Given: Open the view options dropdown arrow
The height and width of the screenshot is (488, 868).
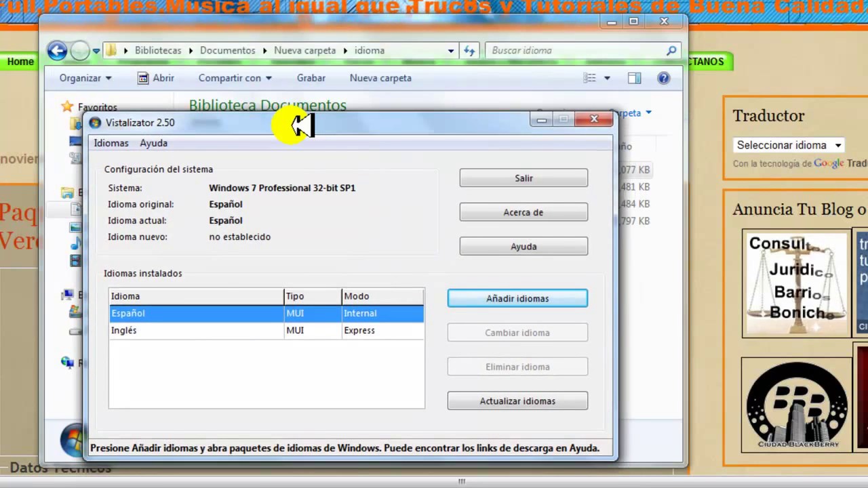Looking at the screenshot, I should [607, 78].
